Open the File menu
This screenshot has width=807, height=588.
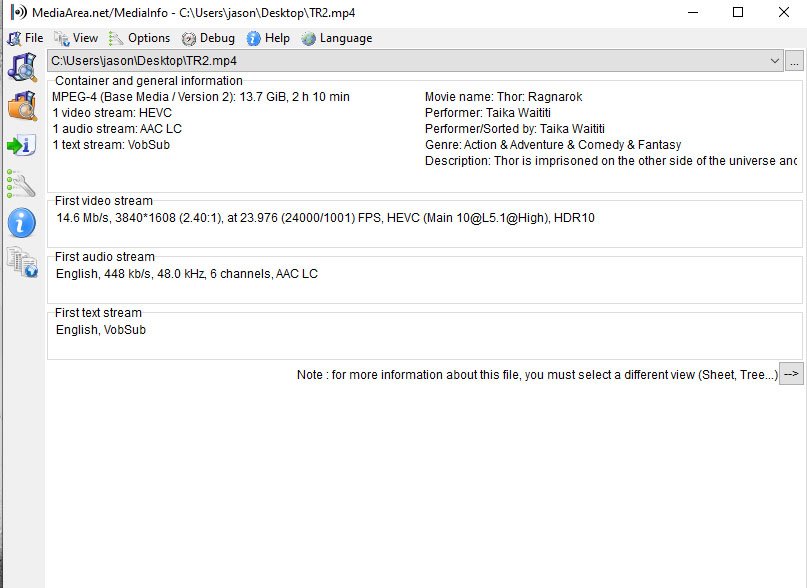click(25, 38)
